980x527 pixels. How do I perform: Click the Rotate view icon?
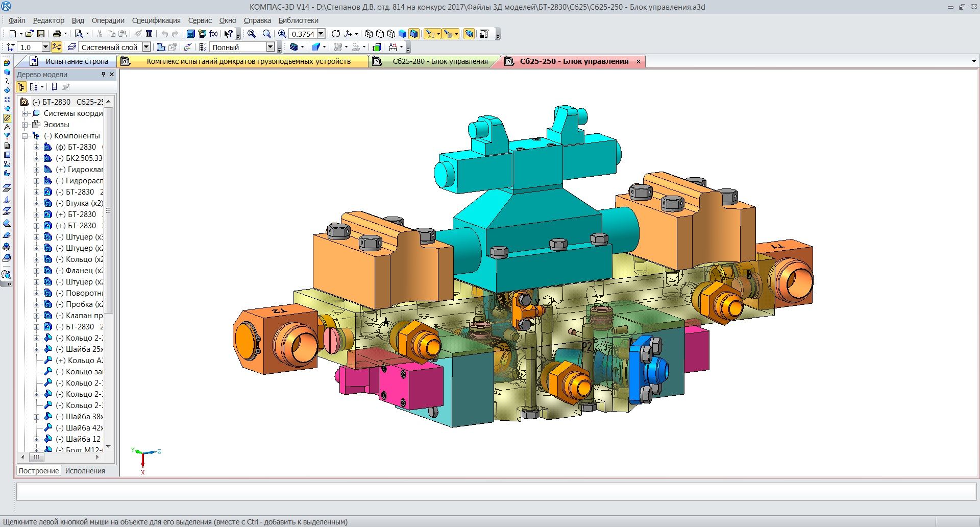point(335,34)
